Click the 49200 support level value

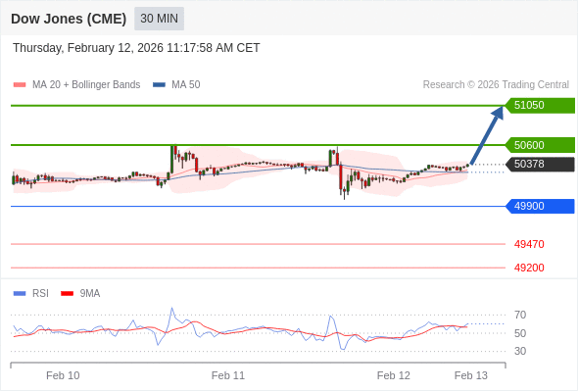click(x=529, y=268)
